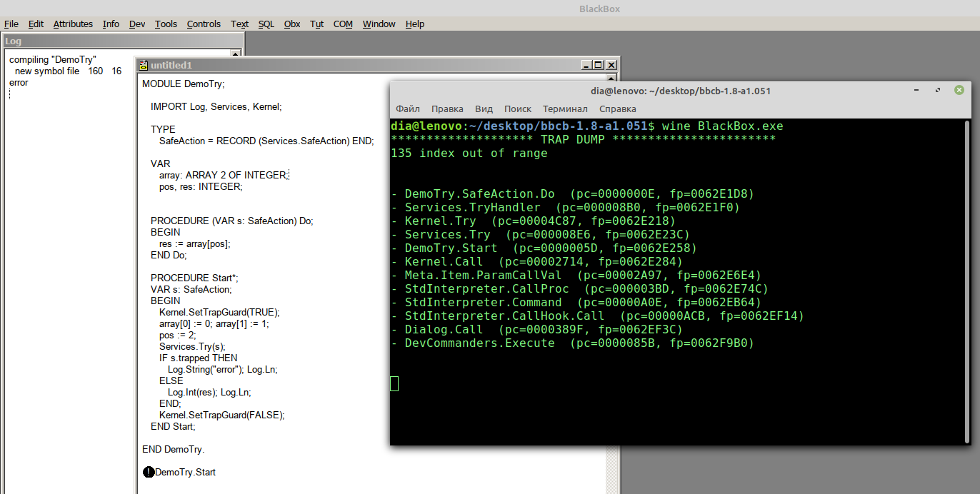Click the terminal vertical scrollbar
This screenshot has width=980, height=494.
coord(967,286)
